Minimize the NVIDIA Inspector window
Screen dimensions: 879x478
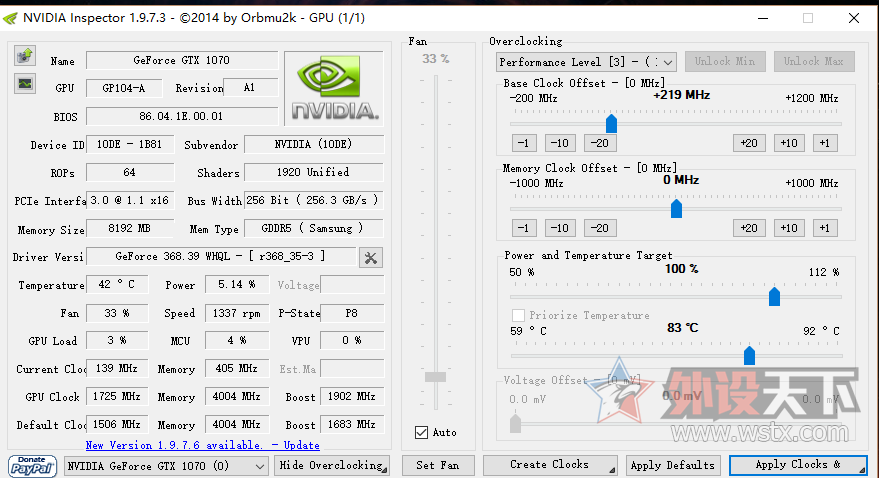(763, 18)
